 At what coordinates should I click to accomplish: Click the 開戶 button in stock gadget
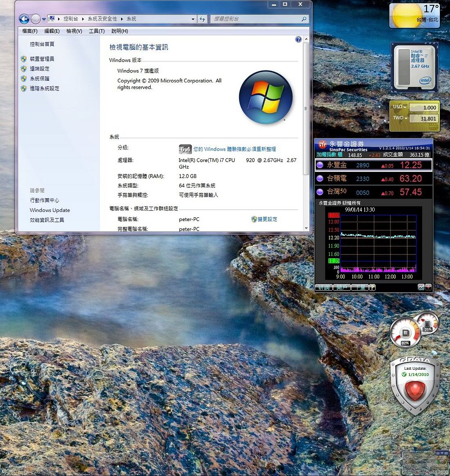[x=342, y=287]
